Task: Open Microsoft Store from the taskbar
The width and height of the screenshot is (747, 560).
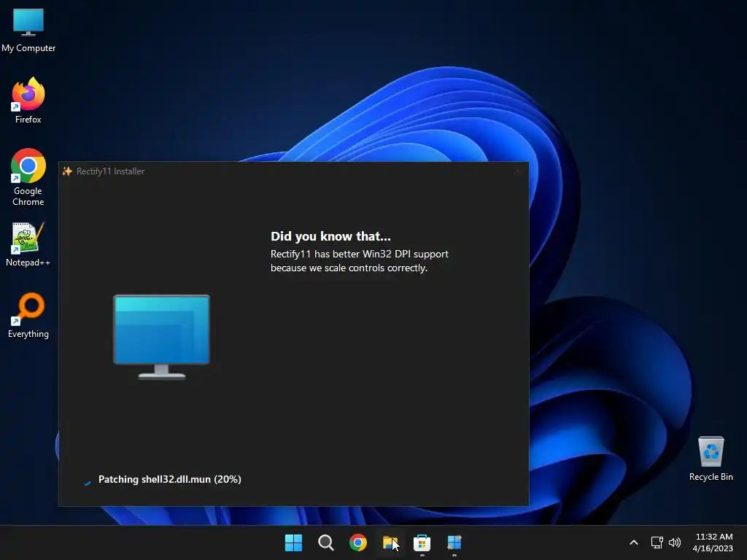Action: (x=422, y=542)
